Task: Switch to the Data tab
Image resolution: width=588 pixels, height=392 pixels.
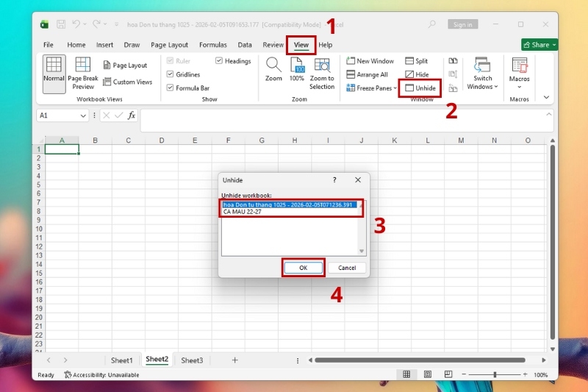Action: 245,45
